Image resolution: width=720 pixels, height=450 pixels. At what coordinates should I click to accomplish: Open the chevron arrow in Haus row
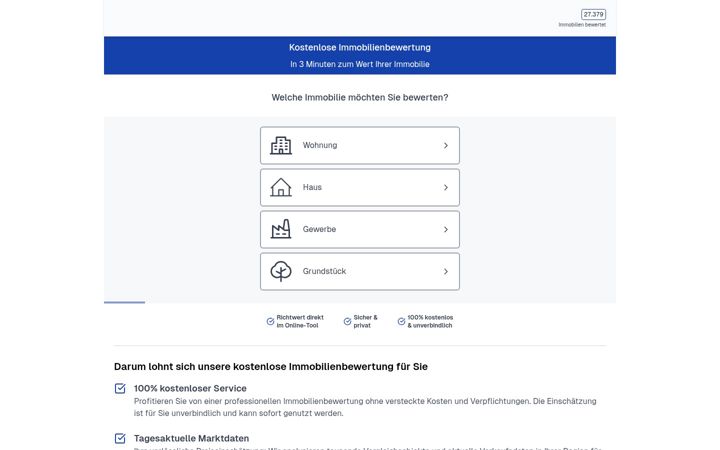pyautogui.click(x=445, y=187)
